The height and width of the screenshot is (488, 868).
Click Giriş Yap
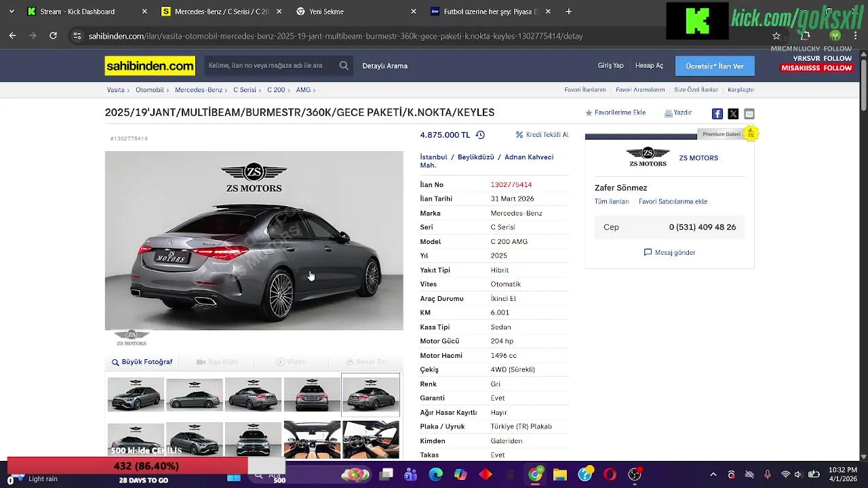click(x=610, y=66)
